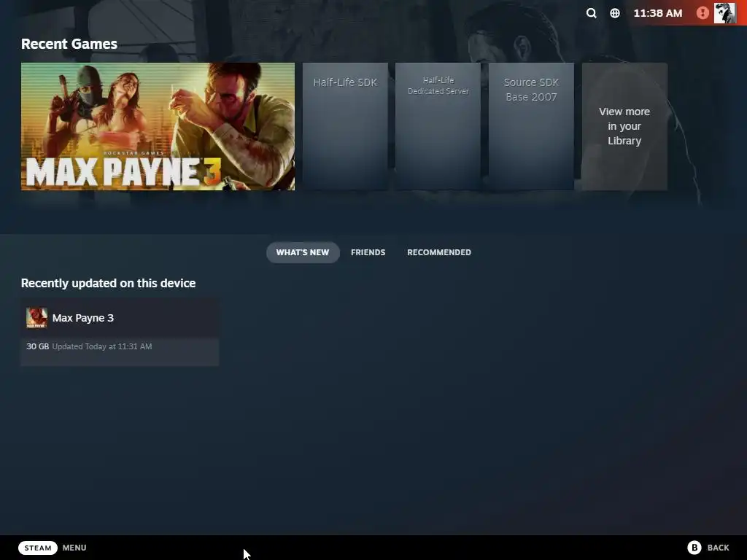Click the B button icon

694,548
